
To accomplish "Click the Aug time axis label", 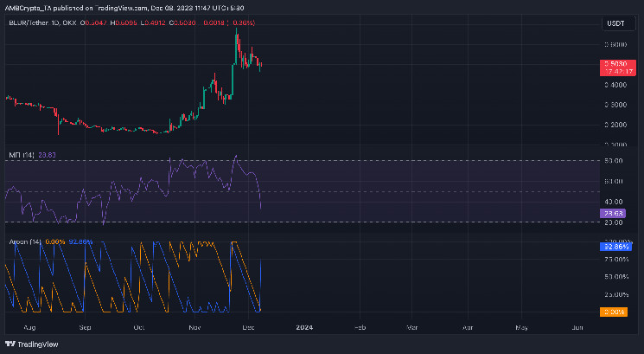I will (29, 327).
